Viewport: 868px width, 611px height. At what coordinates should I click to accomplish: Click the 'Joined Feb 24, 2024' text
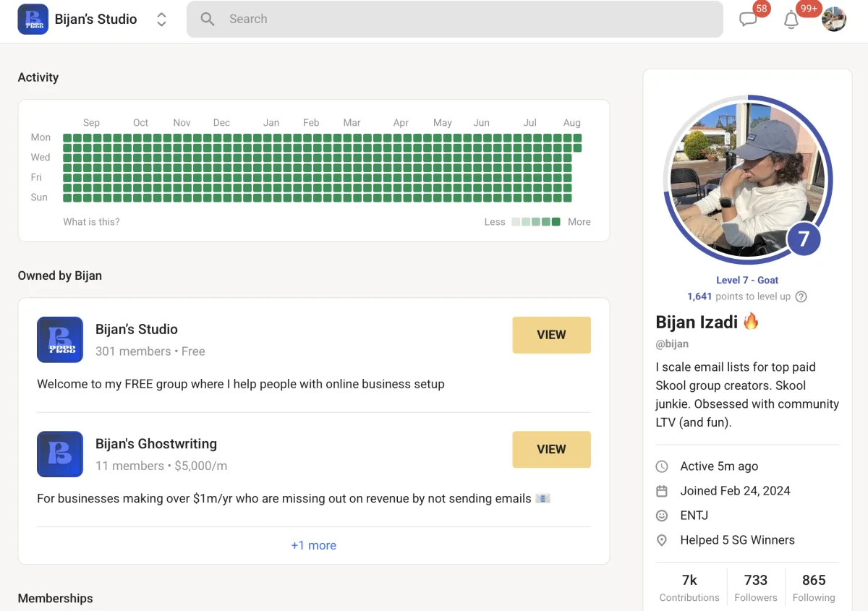(735, 491)
